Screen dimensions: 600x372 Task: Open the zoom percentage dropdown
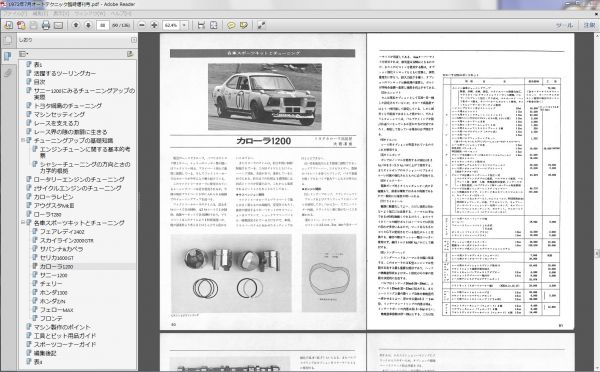click(184, 25)
